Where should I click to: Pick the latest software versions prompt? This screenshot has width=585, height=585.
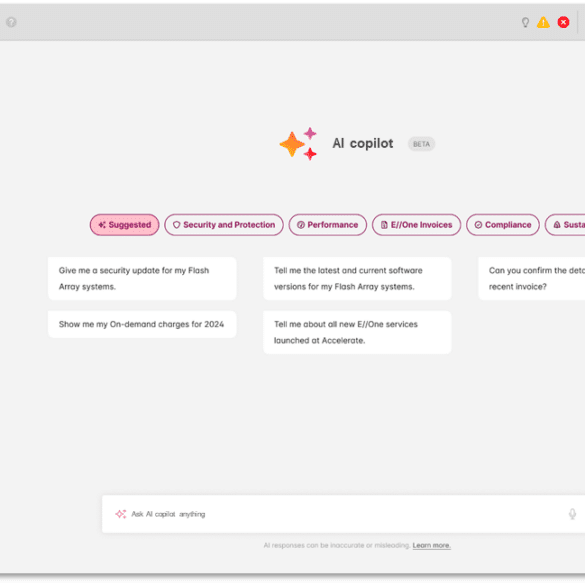coord(357,278)
